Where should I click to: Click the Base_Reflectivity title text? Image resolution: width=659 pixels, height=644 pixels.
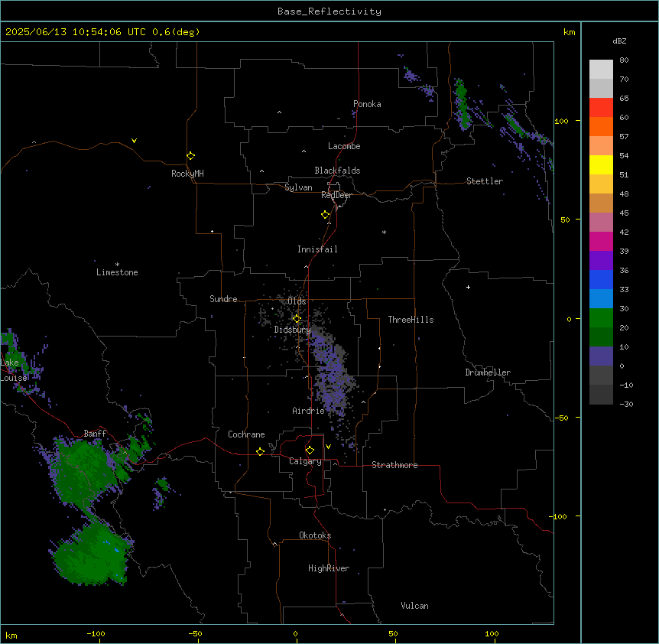coord(329,11)
